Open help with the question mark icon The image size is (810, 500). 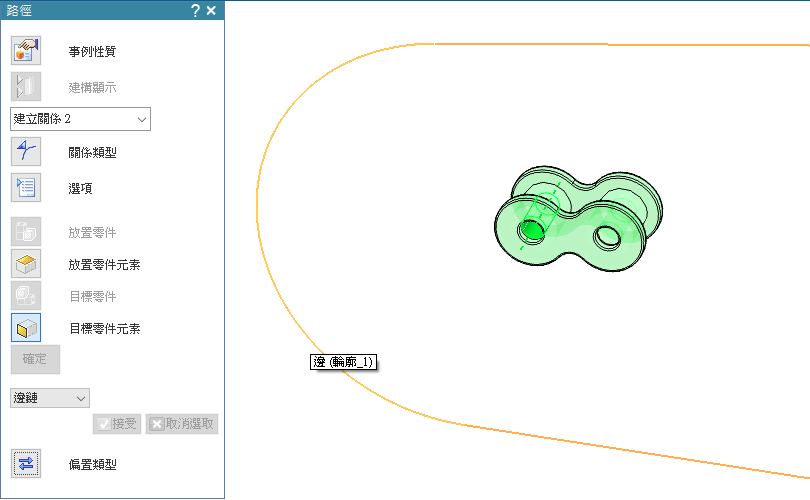(195, 10)
